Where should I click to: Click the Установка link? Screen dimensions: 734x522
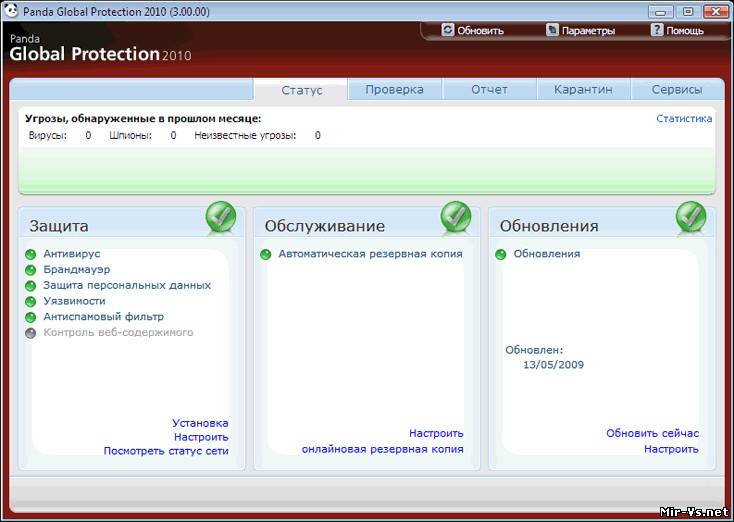point(200,423)
